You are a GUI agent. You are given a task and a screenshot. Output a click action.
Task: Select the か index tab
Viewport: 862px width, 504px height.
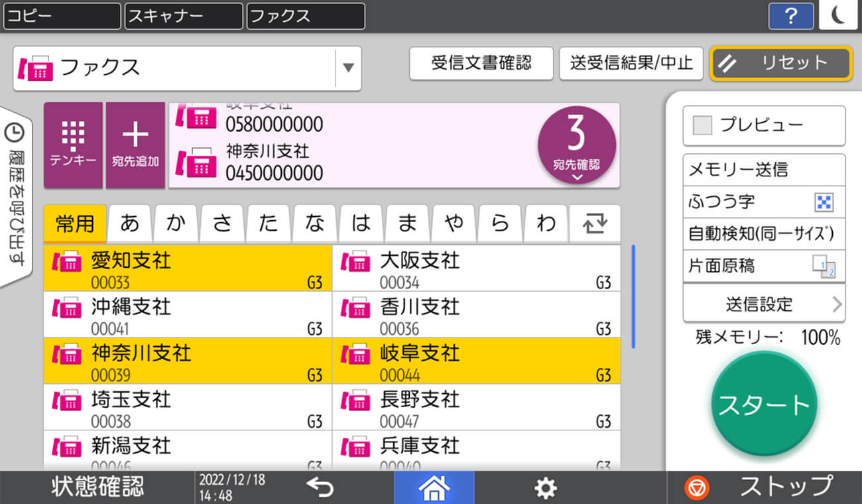point(176,224)
